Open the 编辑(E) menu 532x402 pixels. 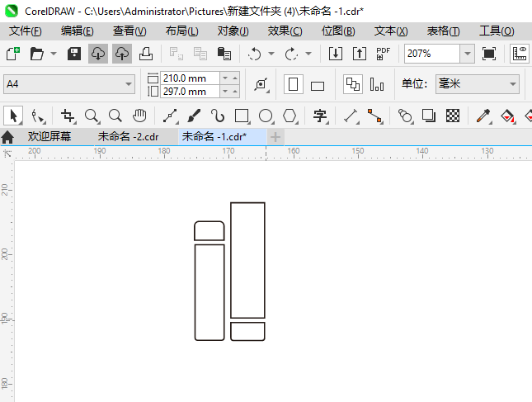(x=77, y=31)
